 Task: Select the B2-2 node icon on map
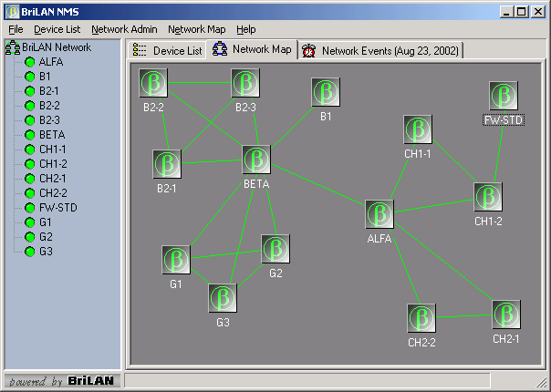[153, 83]
